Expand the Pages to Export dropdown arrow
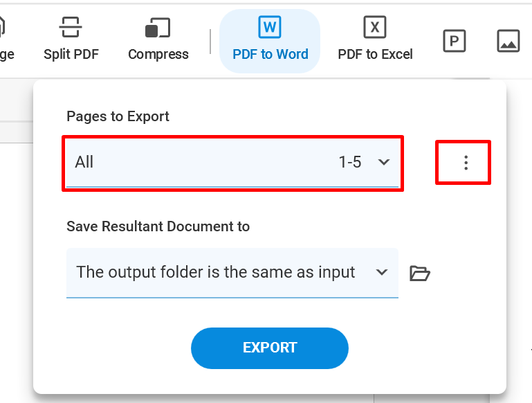This screenshot has width=532, height=403. coord(384,162)
